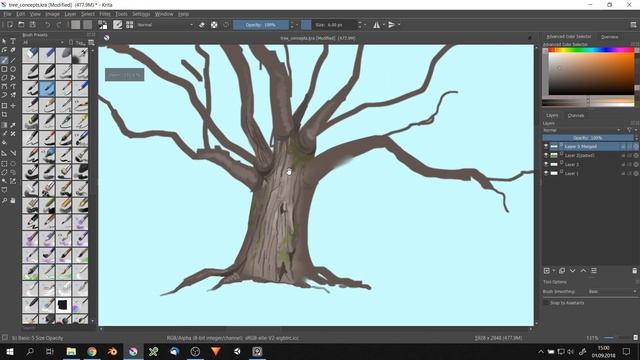Toggle the horizontal mirror tool
The width and height of the screenshot is (640, 360).
376,25
